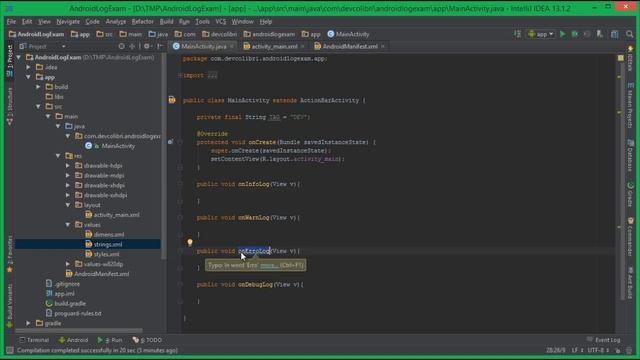Expand the drawable-hdpi folder
640x360 pixels.
[68, 166]
